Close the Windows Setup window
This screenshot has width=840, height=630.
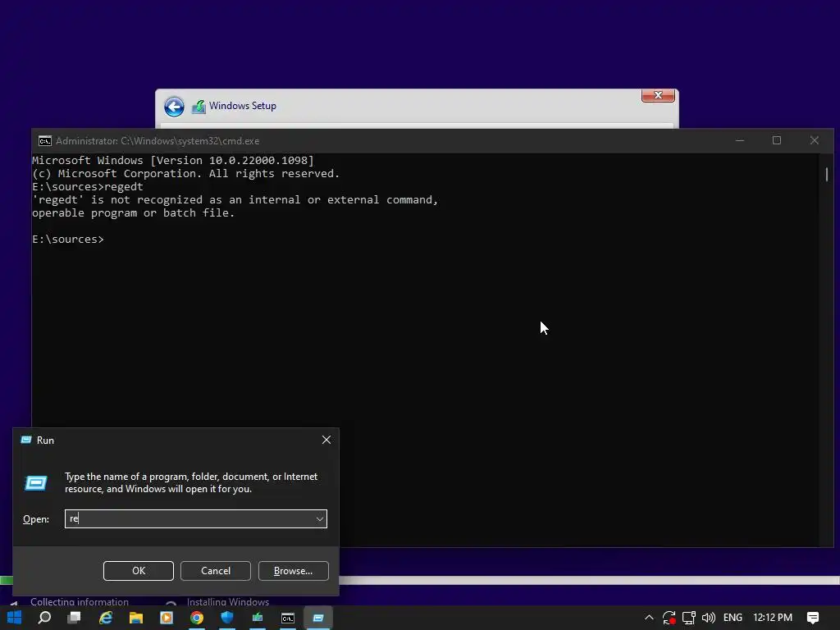[x=658, y=95]
